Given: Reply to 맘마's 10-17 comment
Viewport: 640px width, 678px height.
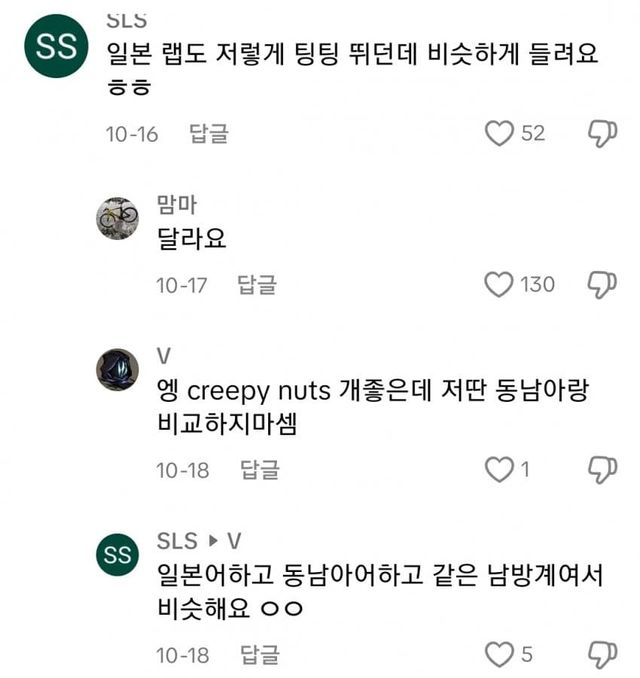Looking at the screenshot, I should (257, 285).
